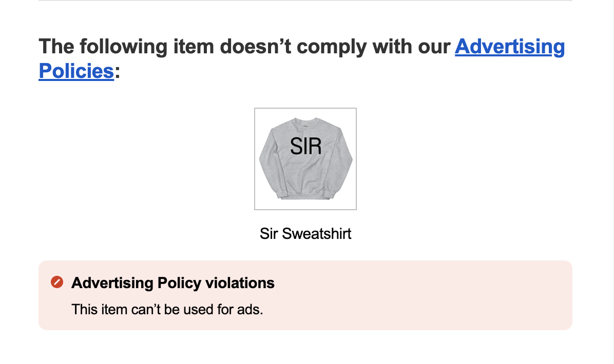Open the Advertising Policies link
The width and height of the screenshot is (614, 364).
point(509,47)
